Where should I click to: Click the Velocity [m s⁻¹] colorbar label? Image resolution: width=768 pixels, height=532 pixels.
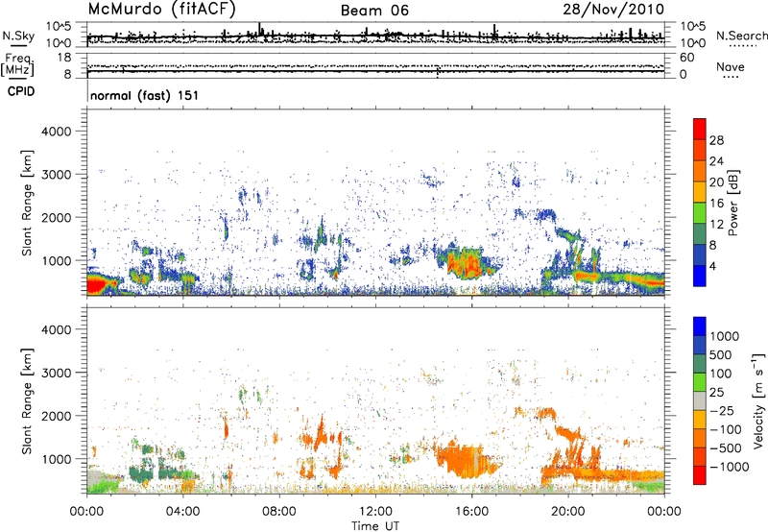tap(758, 400)
